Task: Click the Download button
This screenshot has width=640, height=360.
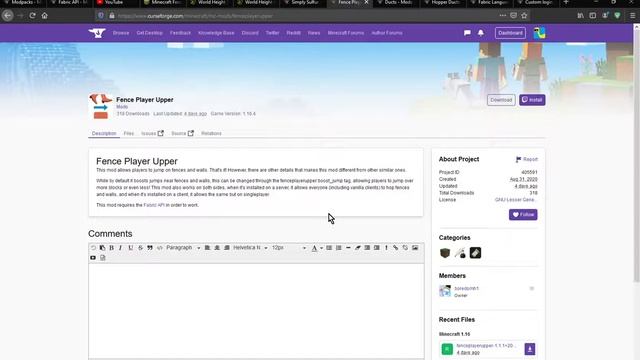Action: pos(501,100)
